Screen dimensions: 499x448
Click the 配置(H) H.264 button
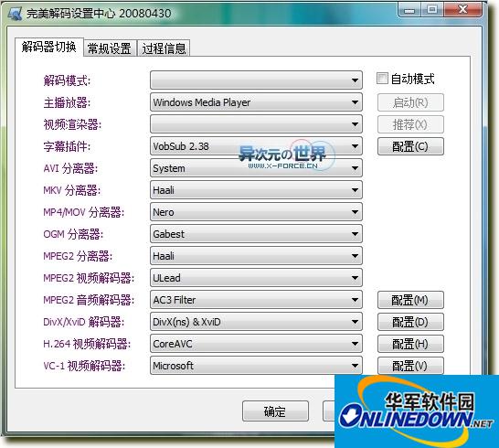(x=410, y=344)
